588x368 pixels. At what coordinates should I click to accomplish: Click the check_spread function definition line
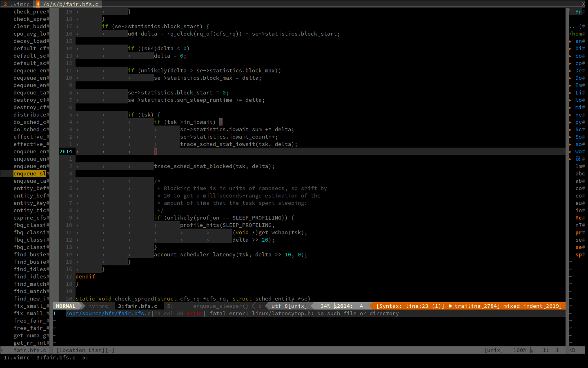193,299
